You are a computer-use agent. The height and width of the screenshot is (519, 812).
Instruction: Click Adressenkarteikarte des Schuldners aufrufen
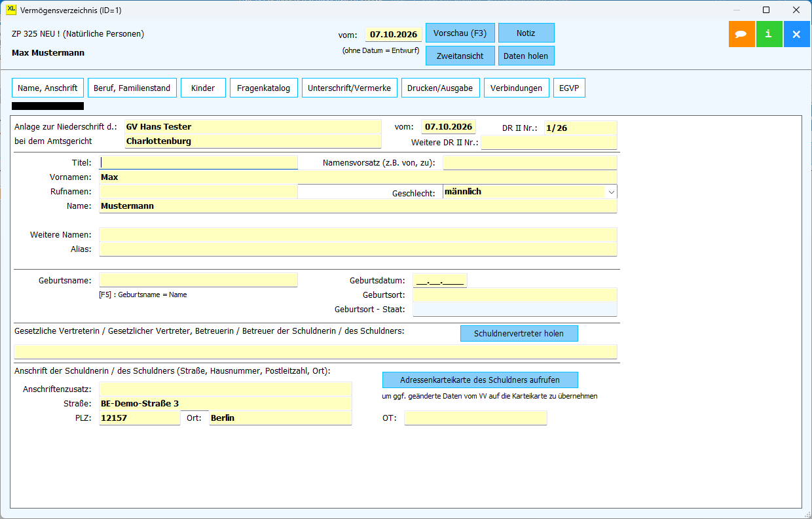[x=480, y=380]
